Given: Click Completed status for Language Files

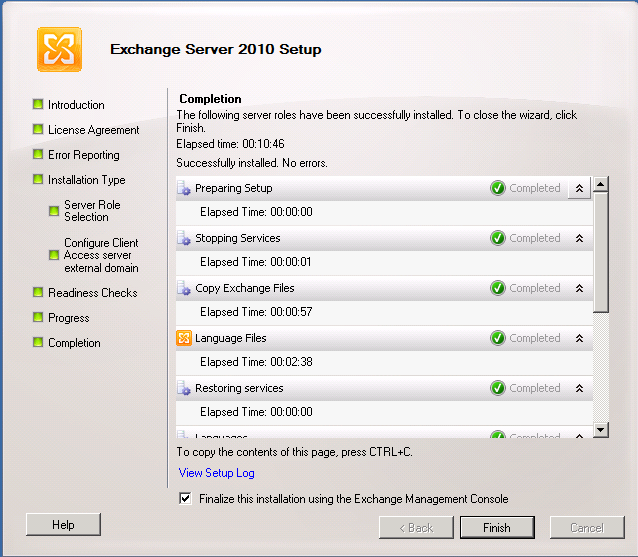Looking at the screenshot, I should point(535,338).
